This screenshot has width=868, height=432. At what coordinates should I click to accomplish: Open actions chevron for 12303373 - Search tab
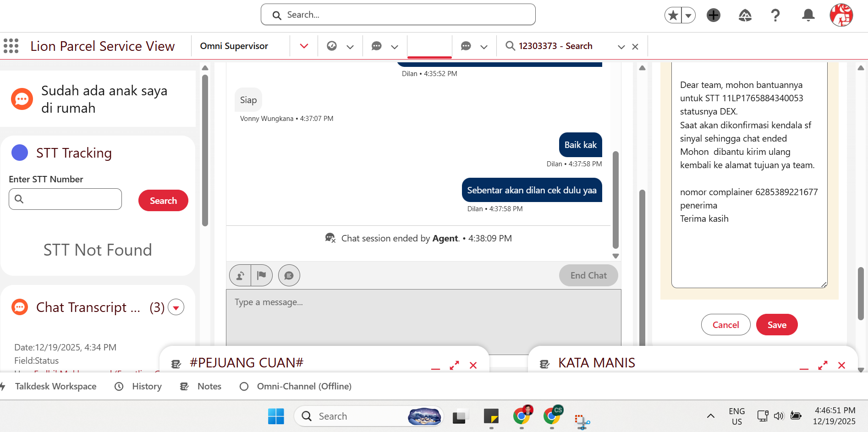621,47
